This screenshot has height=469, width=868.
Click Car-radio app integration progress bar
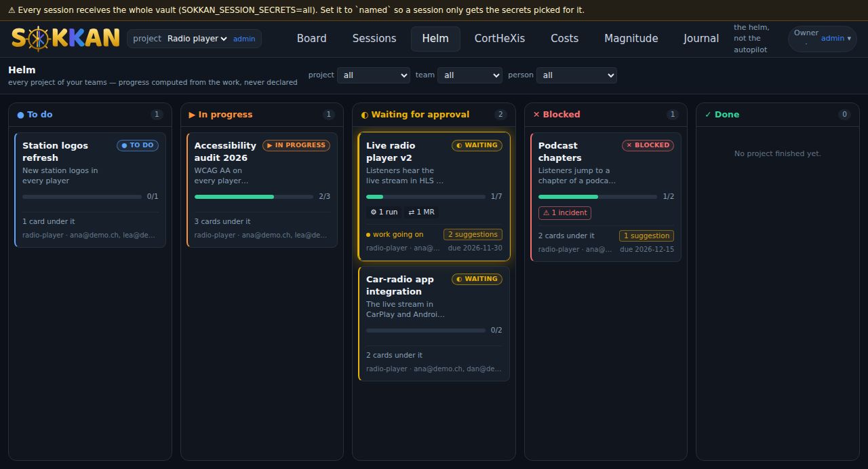click(426, 331)
